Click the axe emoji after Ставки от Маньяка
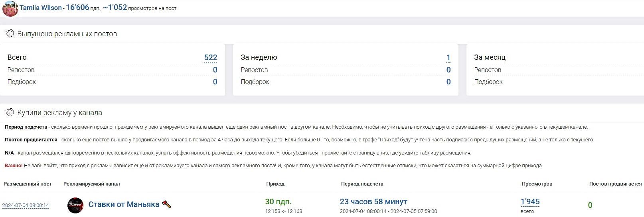 (x=166, y=205)
